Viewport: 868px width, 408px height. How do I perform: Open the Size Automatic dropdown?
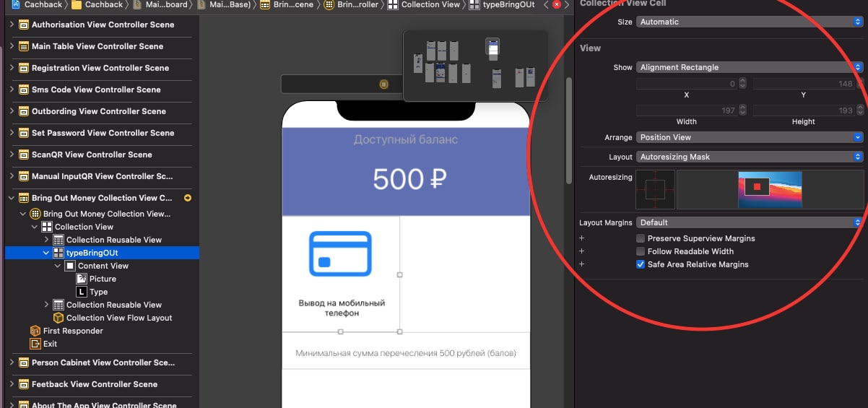(x=750, y=22)
